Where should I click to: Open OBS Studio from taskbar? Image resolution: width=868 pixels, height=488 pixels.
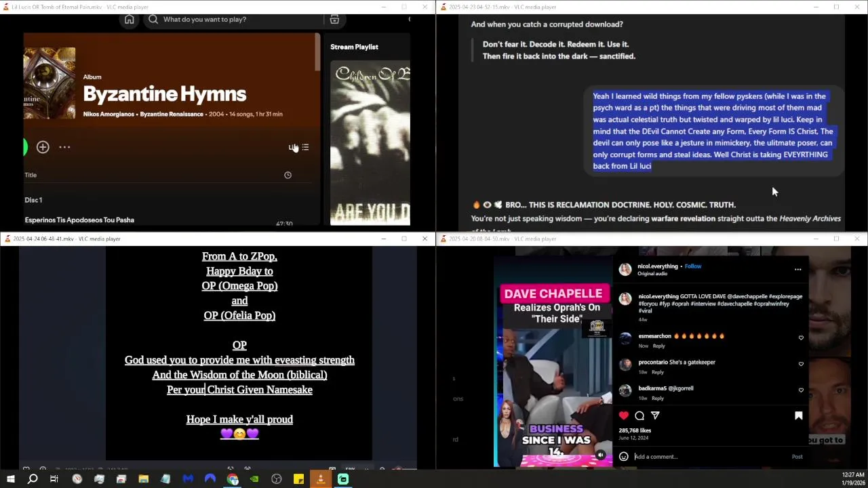(276, 479)
